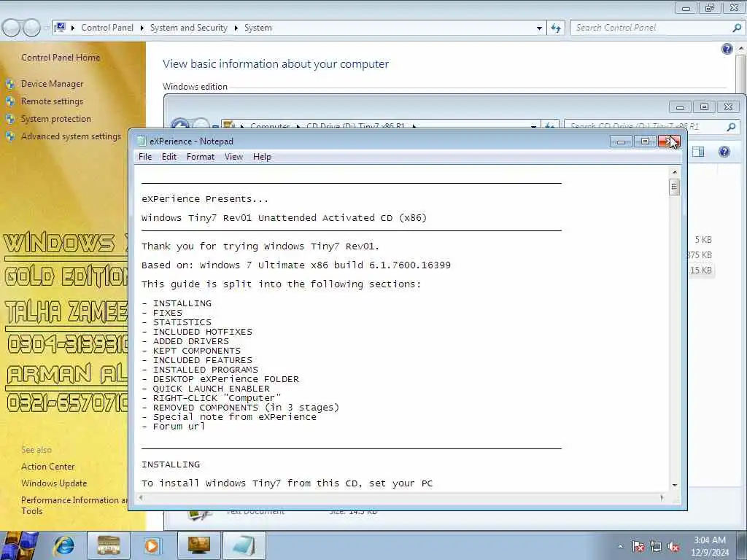The height and width of the screenshot is (560, 747).
Task: Click the Control Panel breadcrumb segment
Action: [x=107, y=28]
